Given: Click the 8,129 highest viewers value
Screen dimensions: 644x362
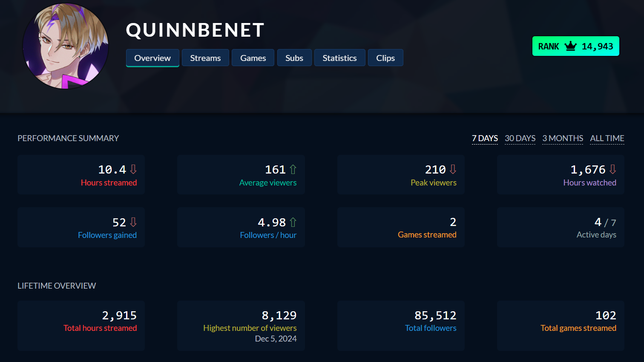Looking at the screenshot, I should pos(279,316).
